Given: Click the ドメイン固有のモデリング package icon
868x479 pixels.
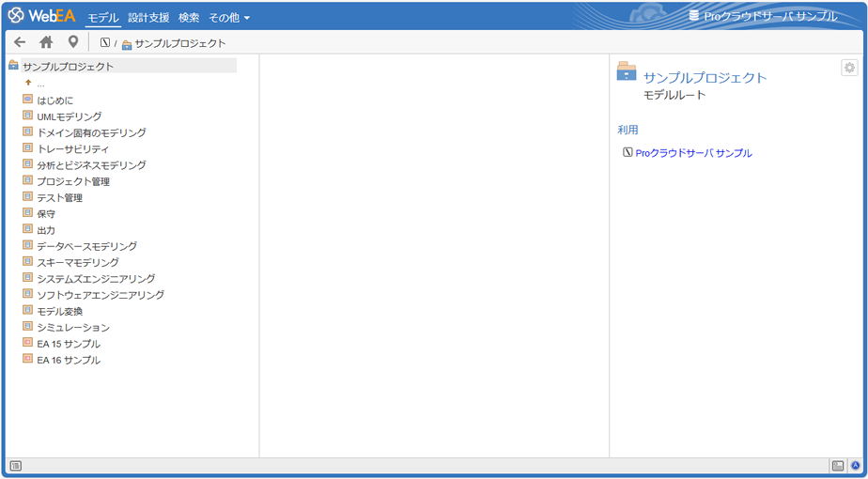Looking at the screenshot, I should coord(27,131).
